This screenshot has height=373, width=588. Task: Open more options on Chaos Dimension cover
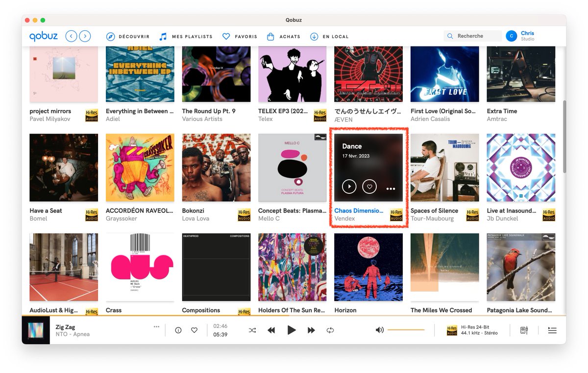point(391,188)
